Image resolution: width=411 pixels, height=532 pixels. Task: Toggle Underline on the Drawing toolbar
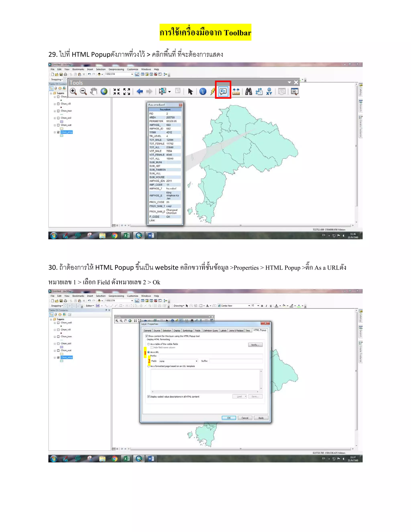[x=271, y=306]
